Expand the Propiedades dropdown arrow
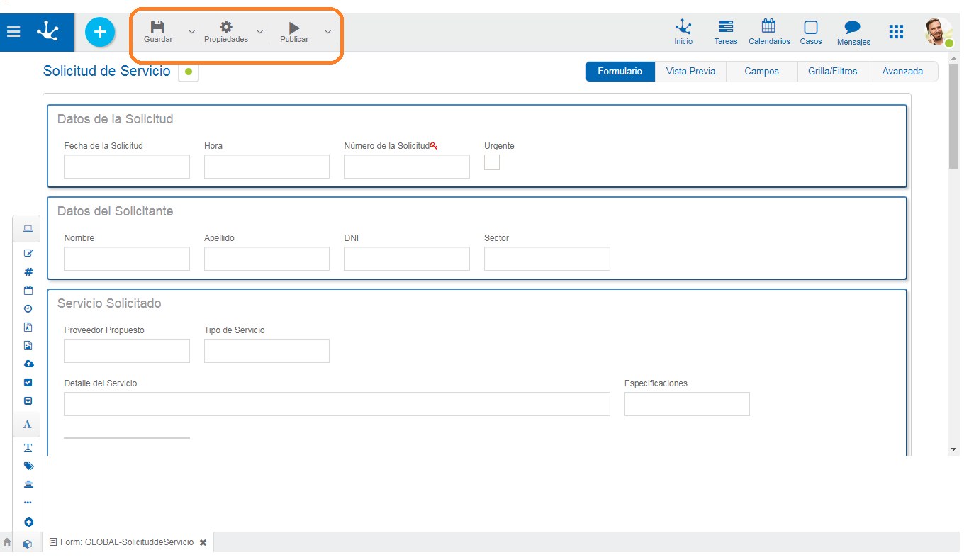Screen dimensions: 969x560 pos(259,33)
